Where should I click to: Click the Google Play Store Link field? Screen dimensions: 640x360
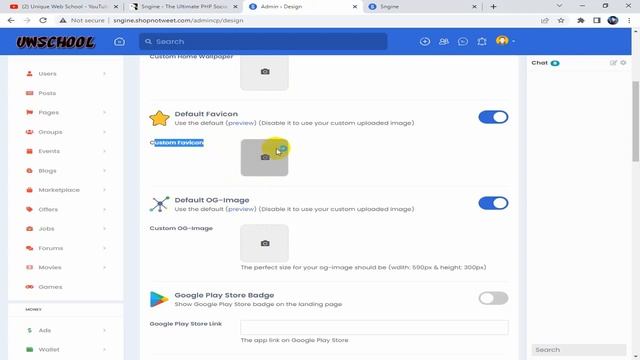point(374,327)
